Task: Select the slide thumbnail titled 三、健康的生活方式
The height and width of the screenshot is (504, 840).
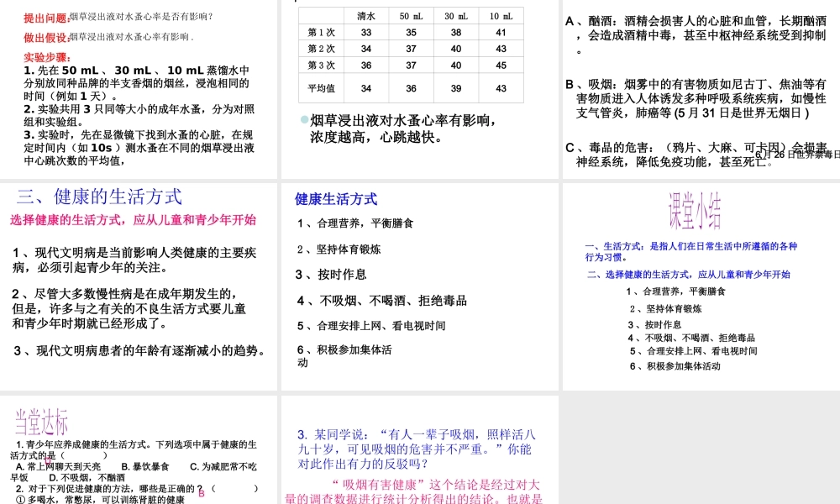Action: [x=139, y=286]
